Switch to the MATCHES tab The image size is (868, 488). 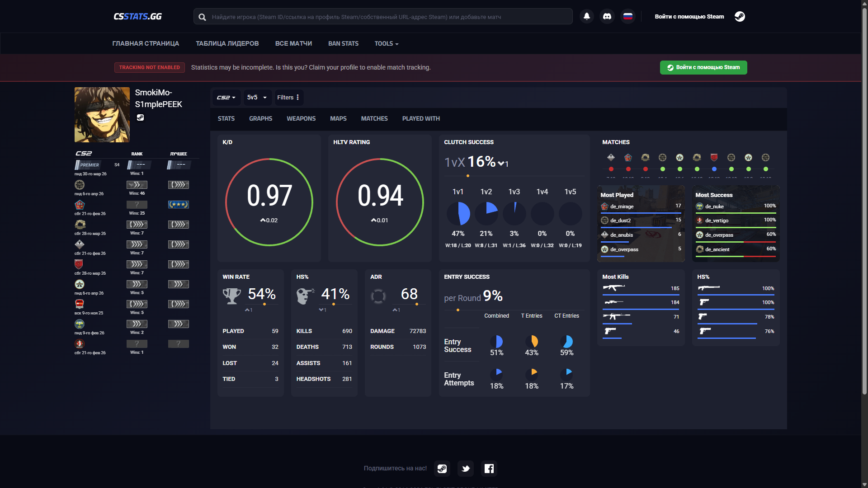(x=374, y=118)
